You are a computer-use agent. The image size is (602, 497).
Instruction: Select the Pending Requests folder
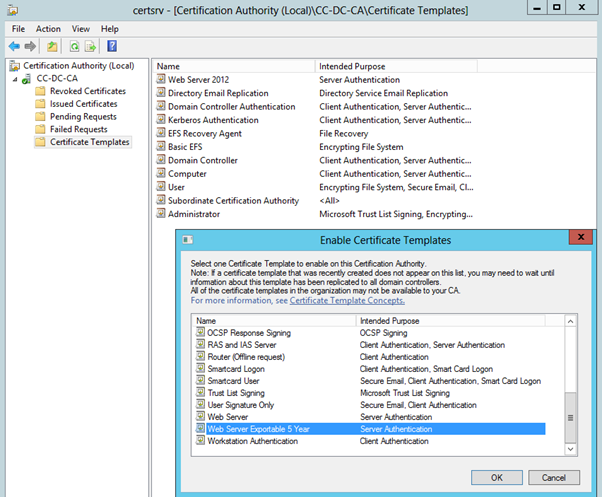pyautogui.click(x=83, y=117)
